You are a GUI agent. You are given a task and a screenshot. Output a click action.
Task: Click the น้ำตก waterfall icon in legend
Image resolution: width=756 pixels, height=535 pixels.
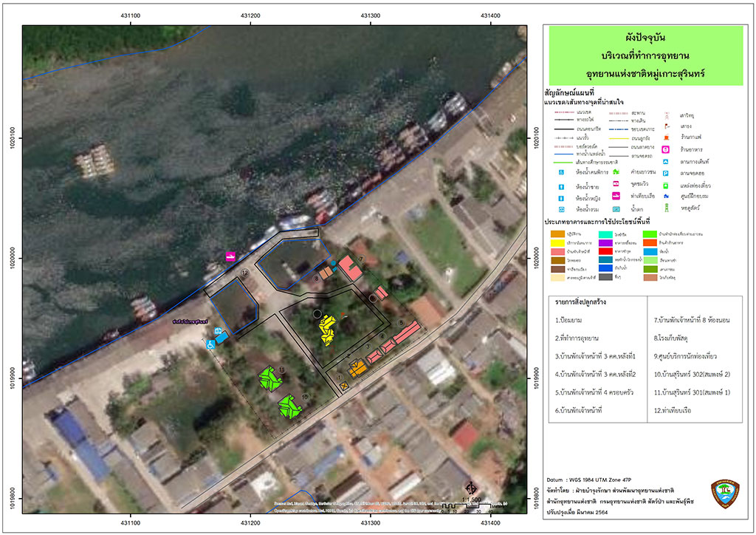(x=616, y=209)
